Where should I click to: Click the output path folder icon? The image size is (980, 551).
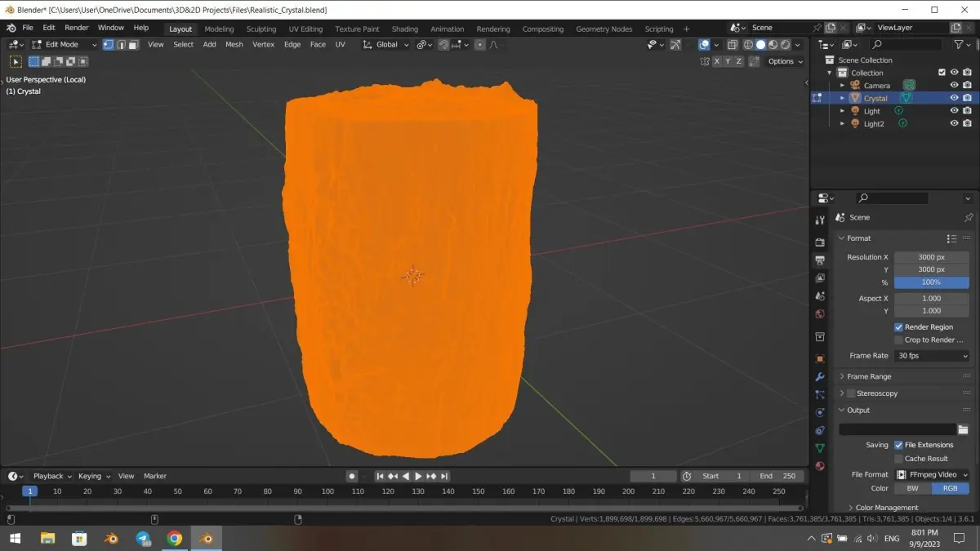[963, 429]
